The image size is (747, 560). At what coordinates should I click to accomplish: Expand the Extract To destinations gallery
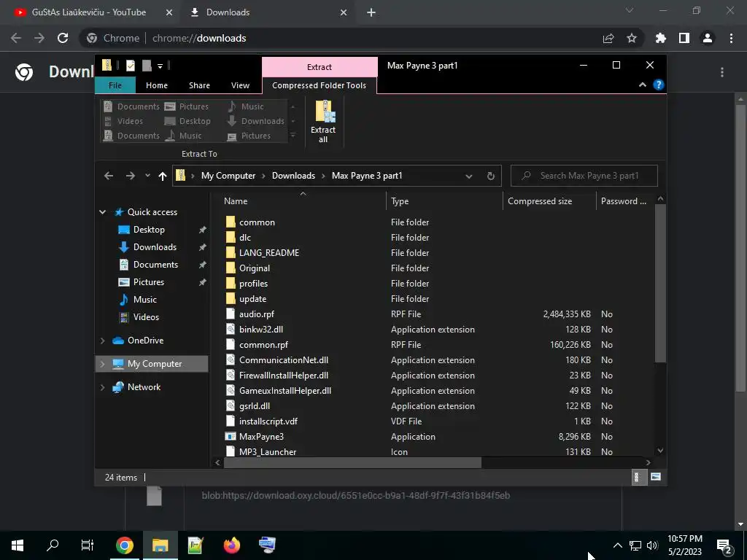[x=293, y=136]
